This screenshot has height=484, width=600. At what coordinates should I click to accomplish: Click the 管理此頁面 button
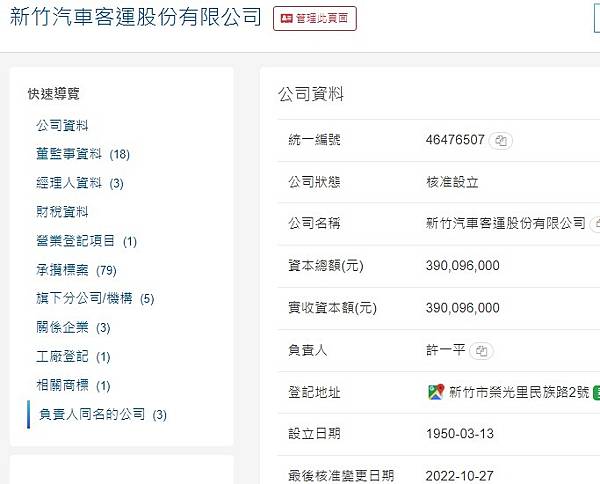[x=315, y=18]
